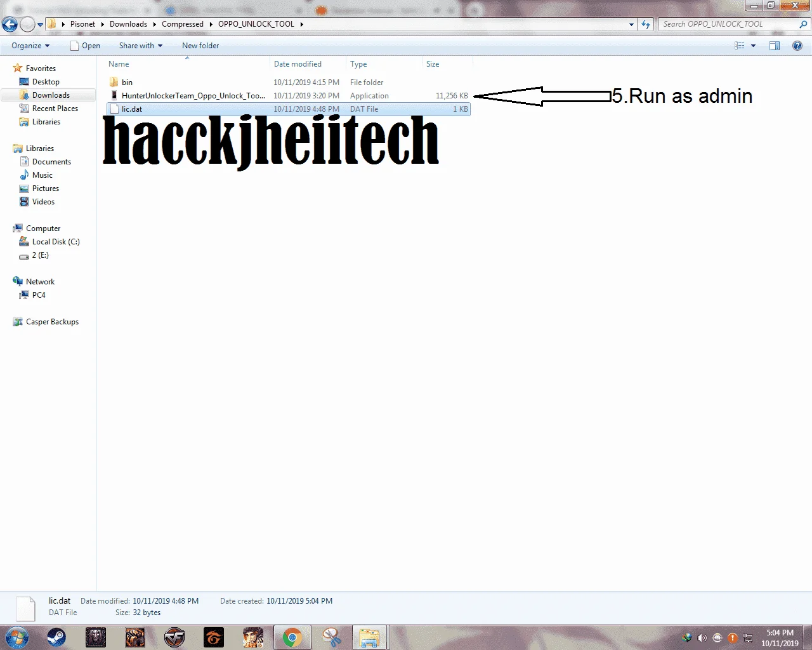Refresh the OPPO_UNLOCK_TOOL folder view
The height and width of the screenshot is (650, 812).
click(646, 24)
